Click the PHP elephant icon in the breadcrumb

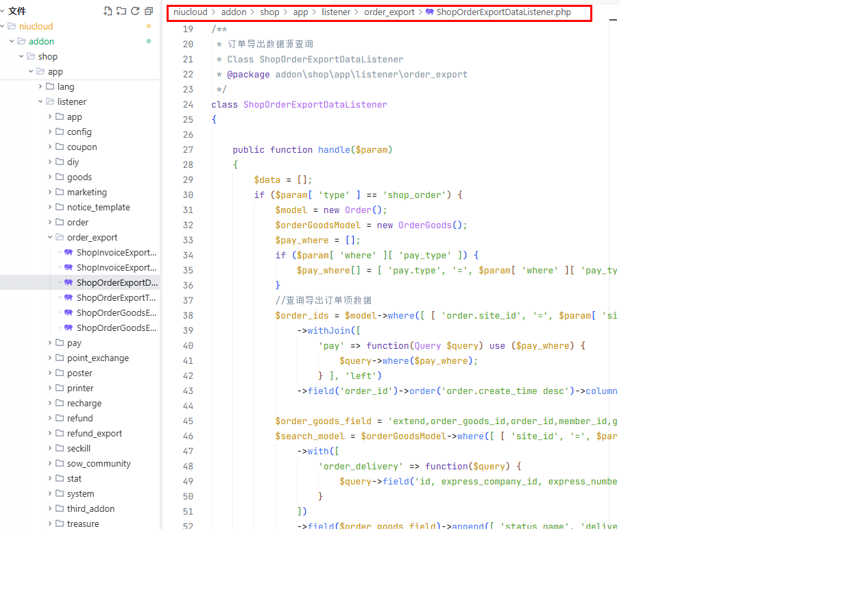(x=430, y=12)
